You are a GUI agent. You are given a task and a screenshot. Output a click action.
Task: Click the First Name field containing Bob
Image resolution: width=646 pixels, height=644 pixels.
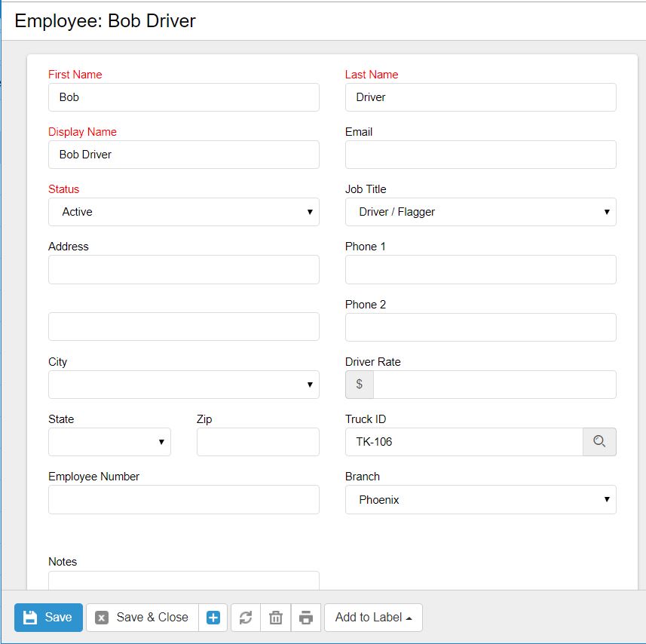click(x=183, y=97)
